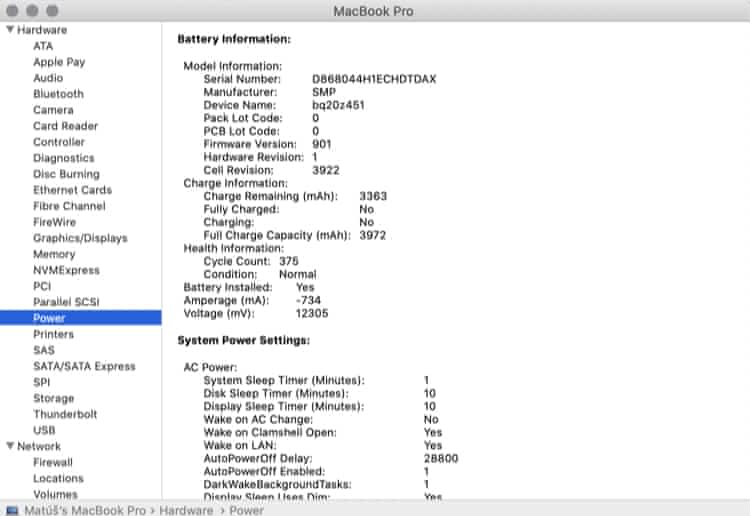Click the System Power Settings heading
Image resolution: width=750 pixels, height=516 pixels.
click(x=243, y=340)
